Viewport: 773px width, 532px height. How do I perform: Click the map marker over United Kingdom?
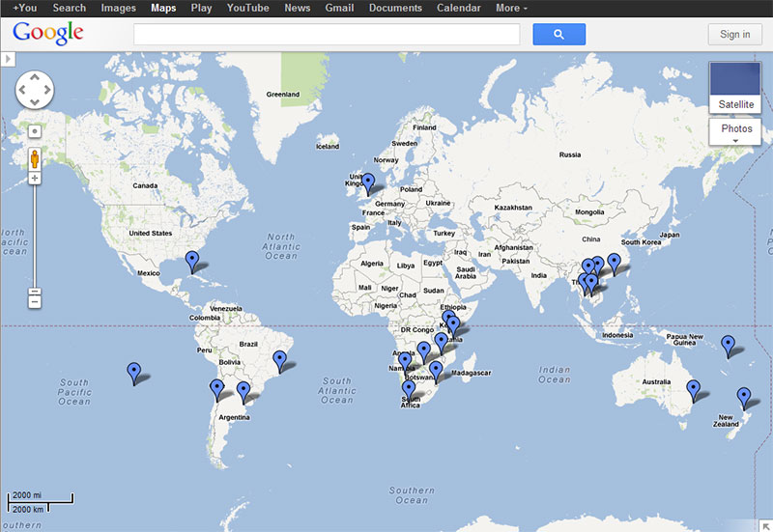[368, 182]
